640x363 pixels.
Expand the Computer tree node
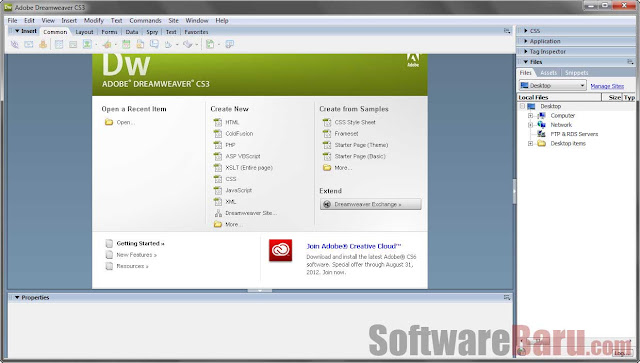pos(531,116)
